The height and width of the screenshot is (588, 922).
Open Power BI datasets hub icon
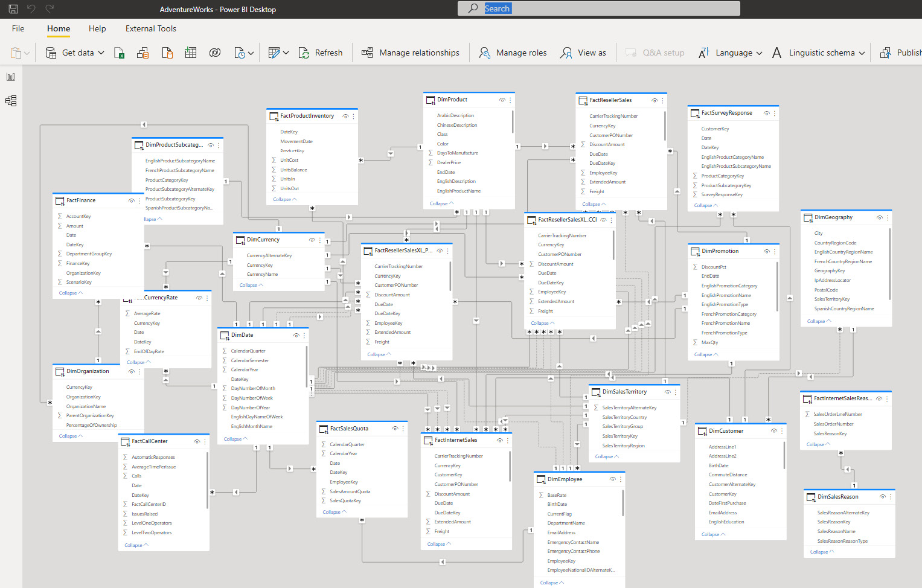click(143, 53)
